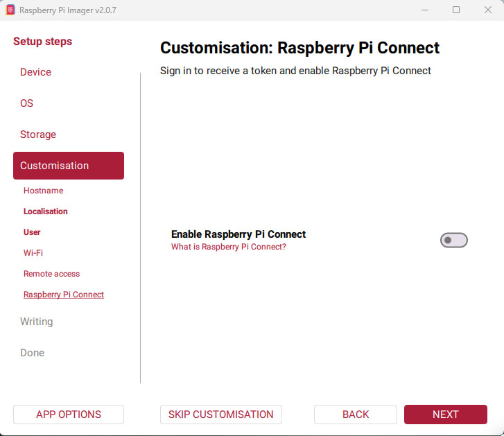Select the Customisation setup step
Viewport: 504px width, 436px height.
click(69, 166)
